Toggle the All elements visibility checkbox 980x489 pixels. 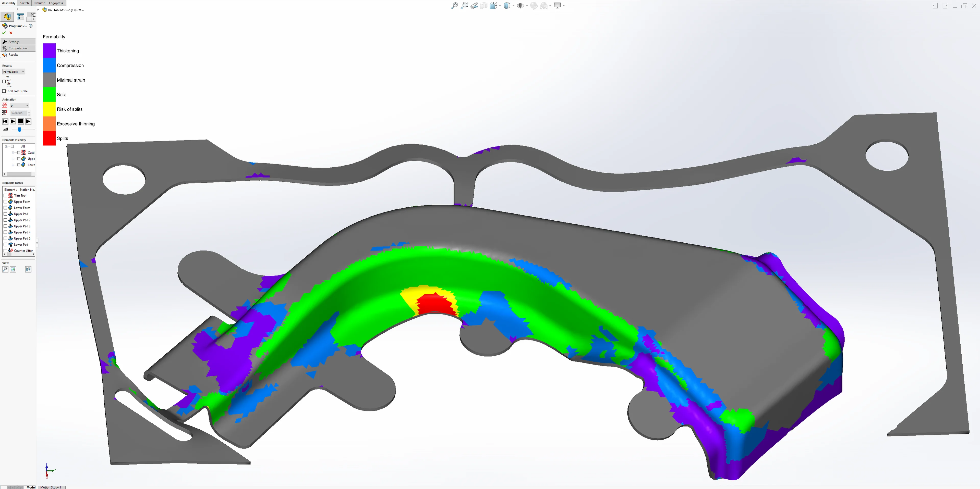12,146
